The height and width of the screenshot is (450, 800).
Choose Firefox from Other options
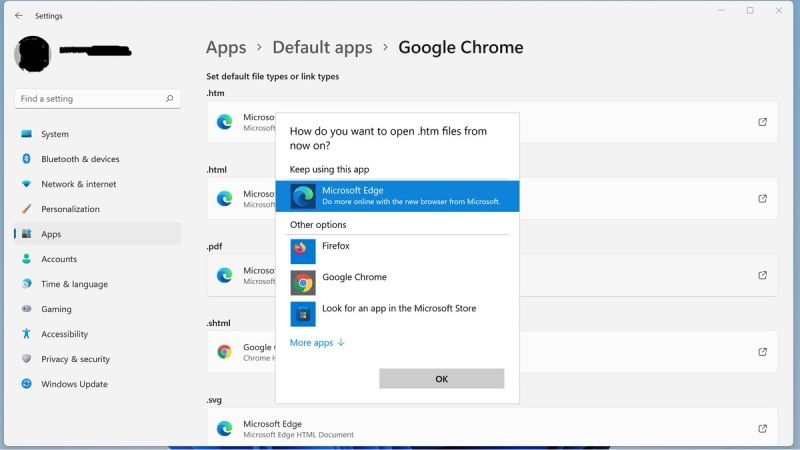point(397,252)
